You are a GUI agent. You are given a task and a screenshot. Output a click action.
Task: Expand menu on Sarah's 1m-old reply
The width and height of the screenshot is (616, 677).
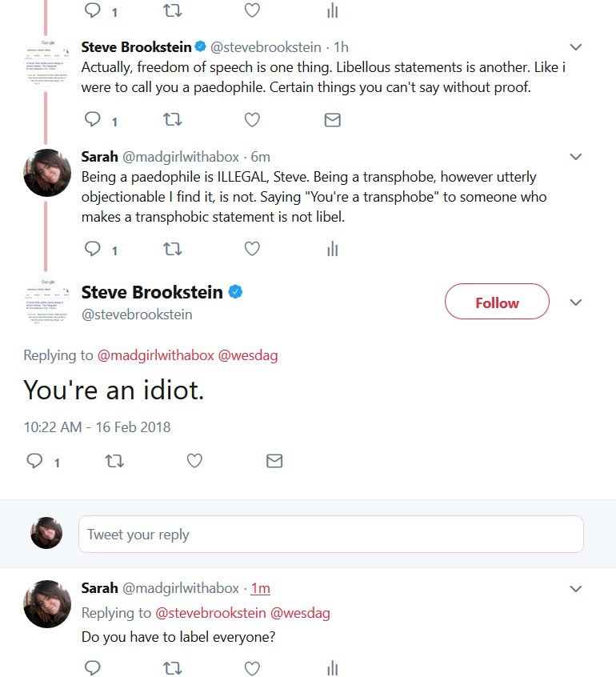(x=575, y=588)
